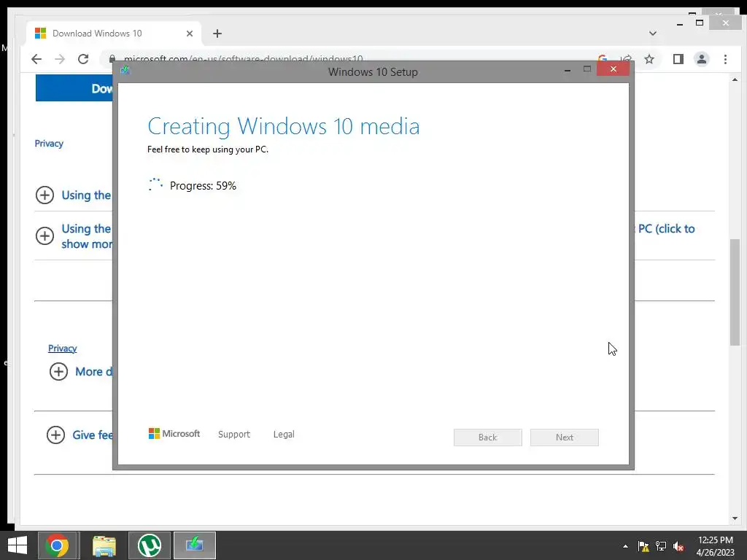This screenshot has width=747, height=560.
Task: Expand the 'Give fee...' feedback section
Action: [55, 435]
